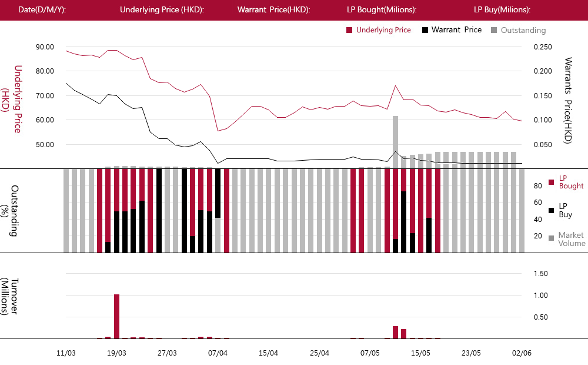Click the red Underlying Price legend swatch
Screen dimensions: 588x365
click(349, 31)
